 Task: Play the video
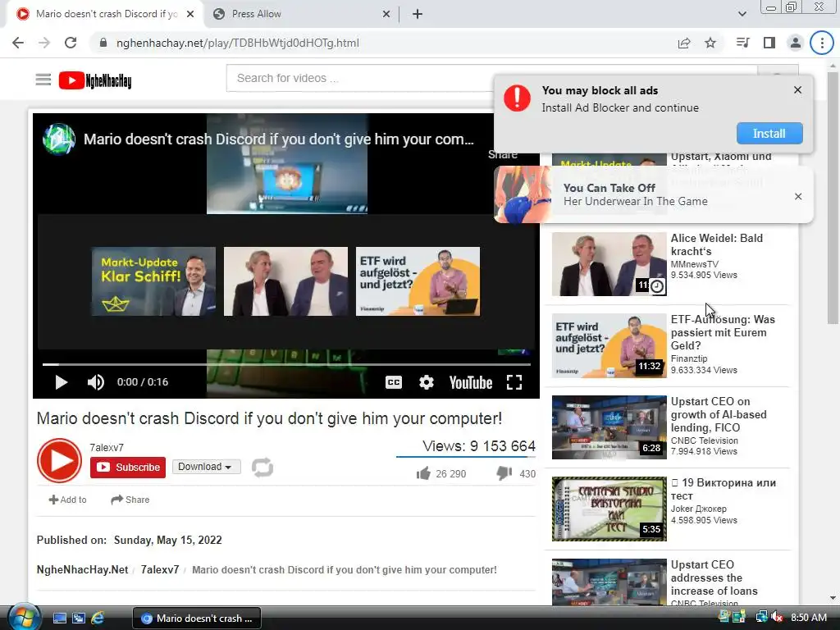click(61, 382)
